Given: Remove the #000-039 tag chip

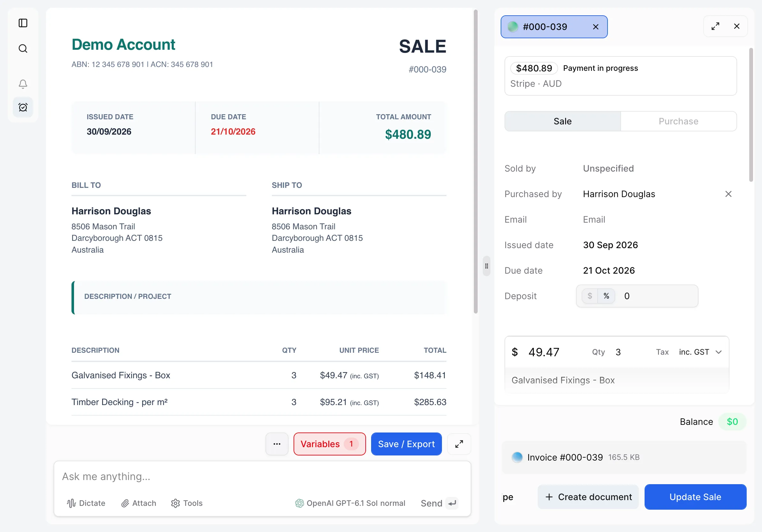Looking at the screenshot, I should [x=595, y=27].
